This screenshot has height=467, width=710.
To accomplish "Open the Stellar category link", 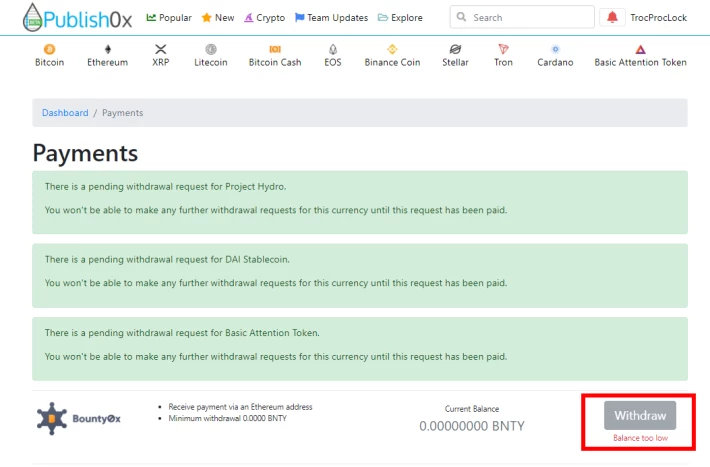I will click(x=456, y=55).
